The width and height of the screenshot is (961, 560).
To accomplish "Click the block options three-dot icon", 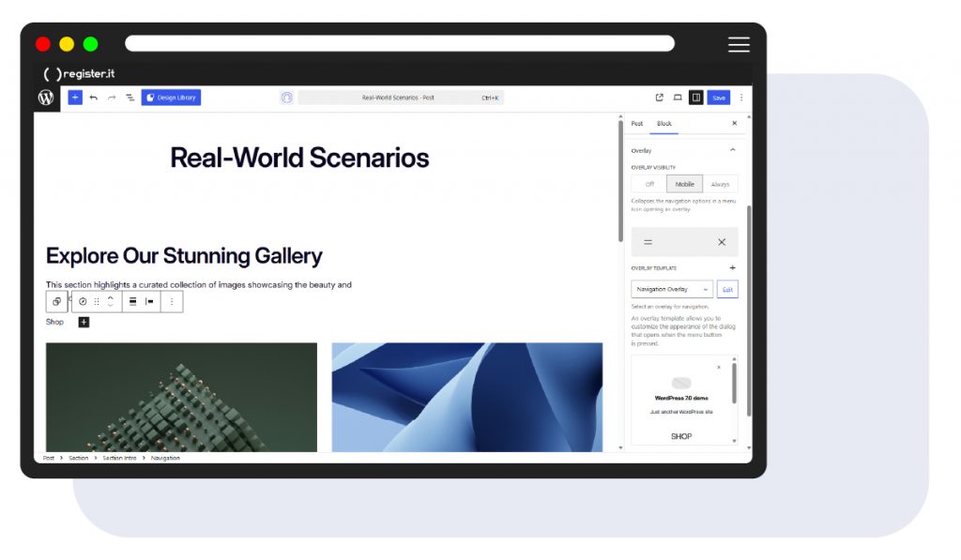I will point(171,301).
